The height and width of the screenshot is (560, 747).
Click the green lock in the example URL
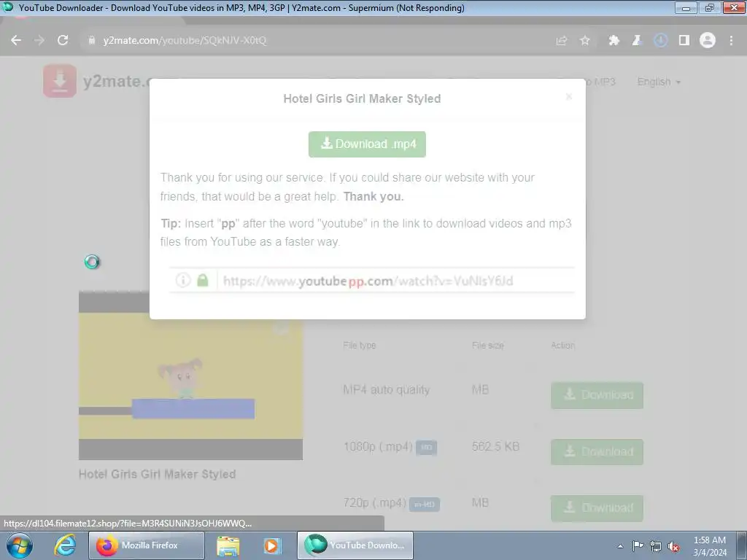pos(203,280)
